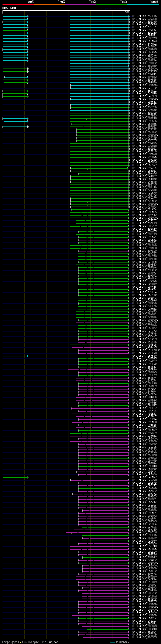
Task: Click the UniRef100_Q93Y09 entry
Action: (x=144, y=38)
